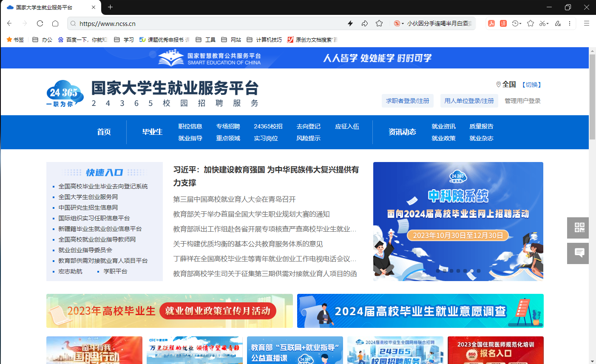Click the translate extension icon

click(x=503, y=23)
